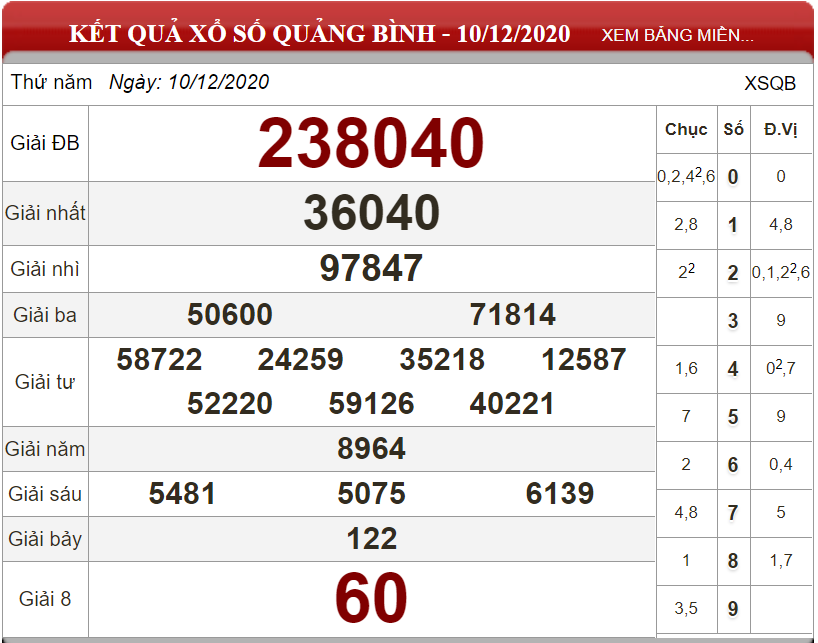Click the Giải tư row label
The image size is (818, 643).
coord(45,382)
